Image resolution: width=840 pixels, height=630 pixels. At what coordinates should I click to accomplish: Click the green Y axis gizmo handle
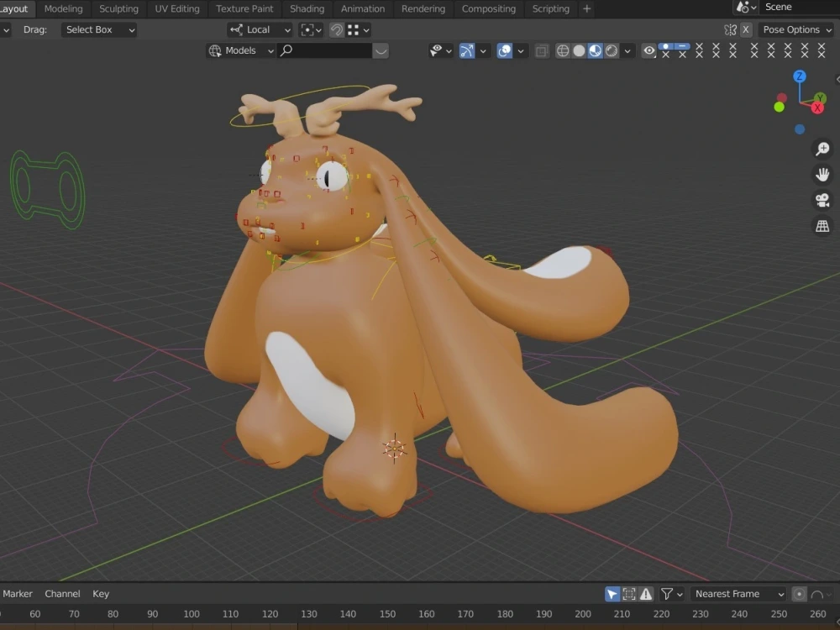pos(820,97)
